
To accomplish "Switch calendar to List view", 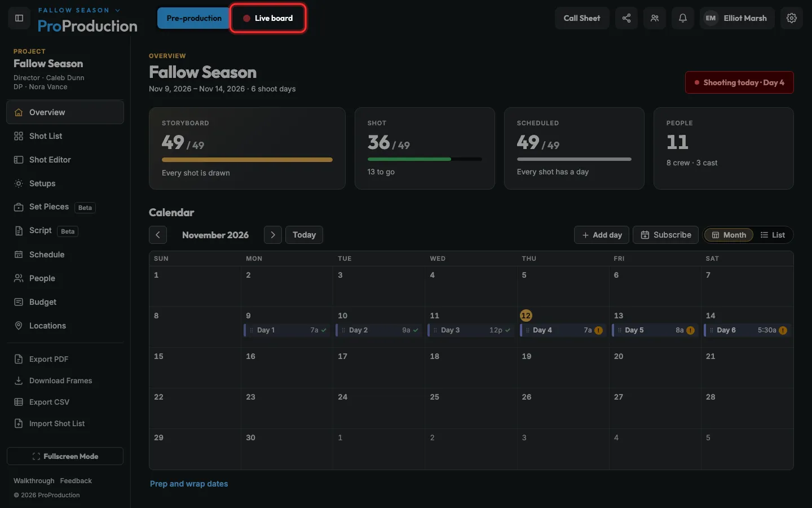I will pyautogui.click(x=773, y=235).
